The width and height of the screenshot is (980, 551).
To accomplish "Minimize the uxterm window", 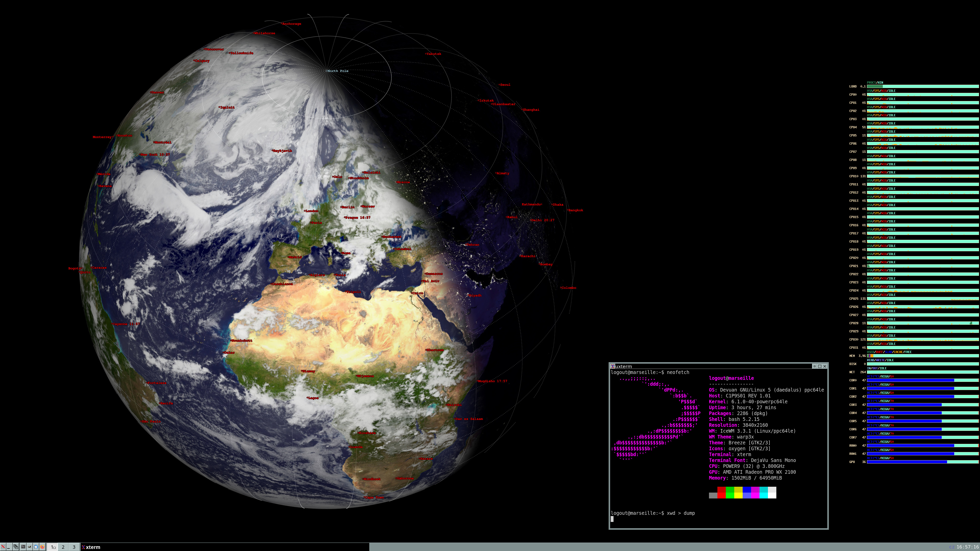I will 815,366.
